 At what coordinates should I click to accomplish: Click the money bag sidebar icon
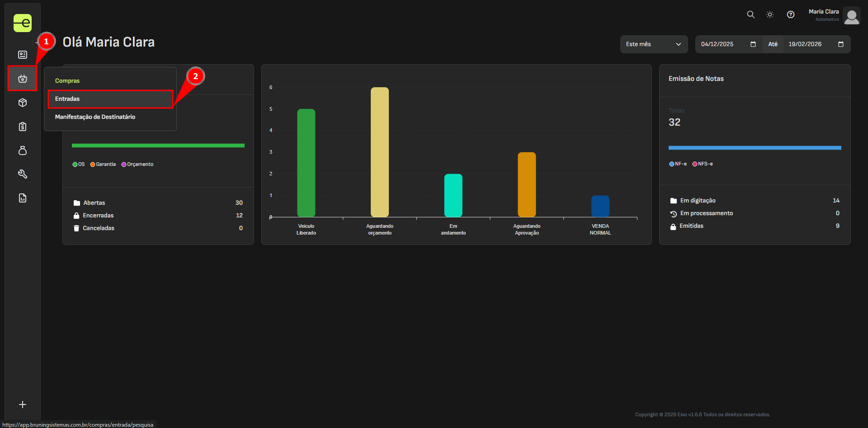(23, 151)
